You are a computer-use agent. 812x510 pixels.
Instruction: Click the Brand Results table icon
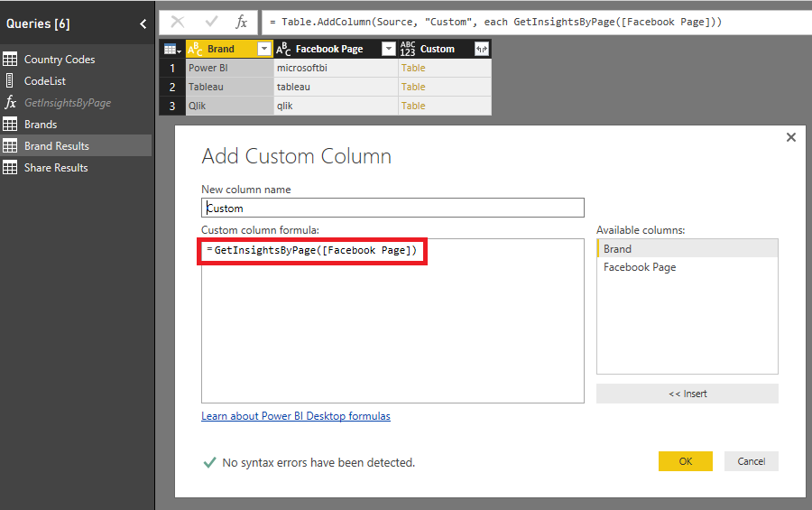click(x=10, y=146)
